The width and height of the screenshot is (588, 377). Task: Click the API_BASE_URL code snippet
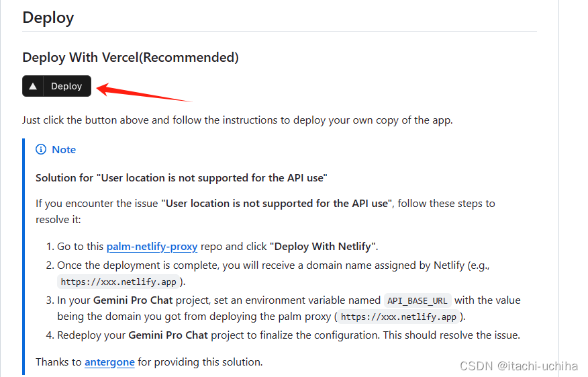pyautogui.click(x=417, y=300)
